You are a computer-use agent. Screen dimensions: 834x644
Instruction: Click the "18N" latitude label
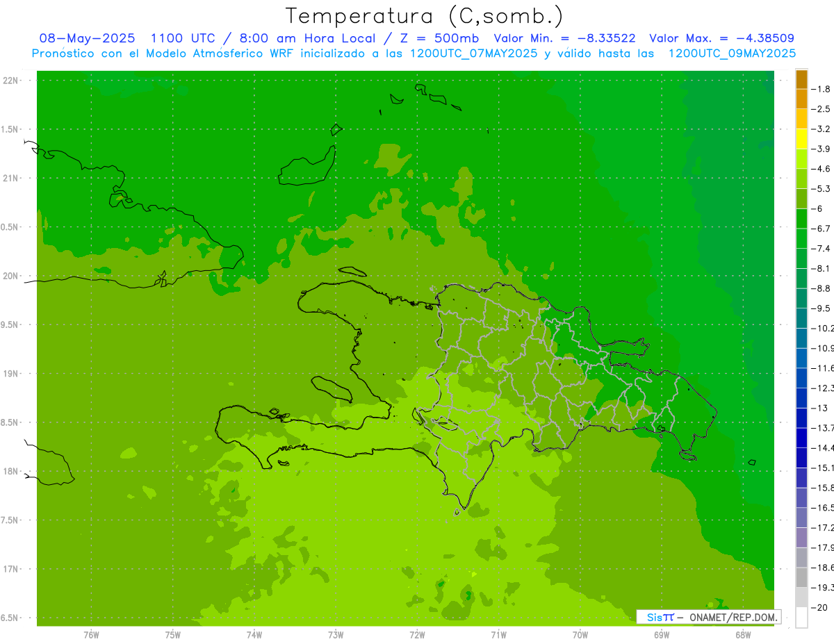pos(11,472)
